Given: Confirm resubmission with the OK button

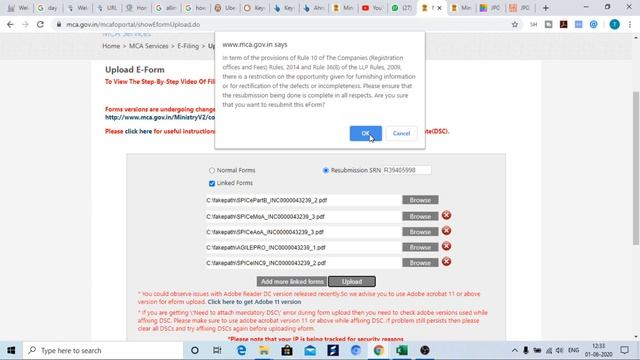Looking at the screenshot, I should pos(365,133).
